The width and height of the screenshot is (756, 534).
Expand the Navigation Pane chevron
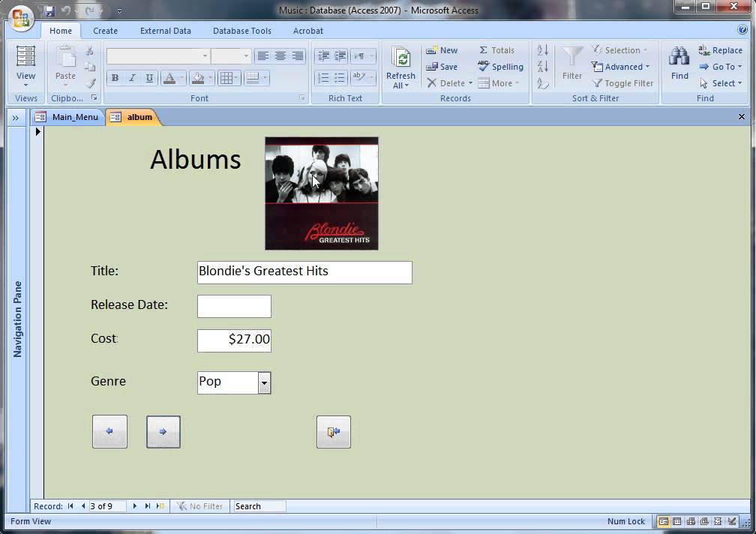click(16, 118)
